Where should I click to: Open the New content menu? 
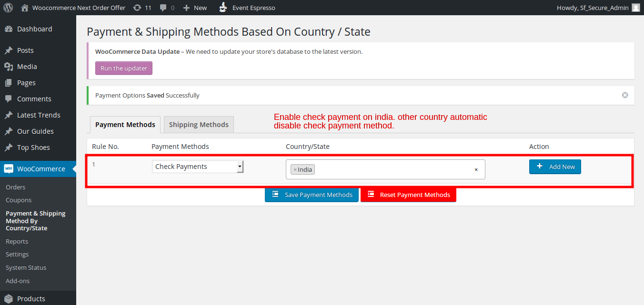[195, 8]
